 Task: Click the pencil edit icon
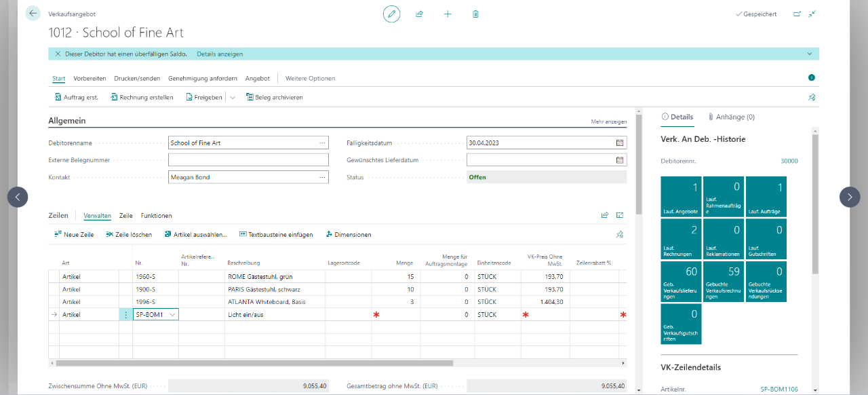(391, 14)
